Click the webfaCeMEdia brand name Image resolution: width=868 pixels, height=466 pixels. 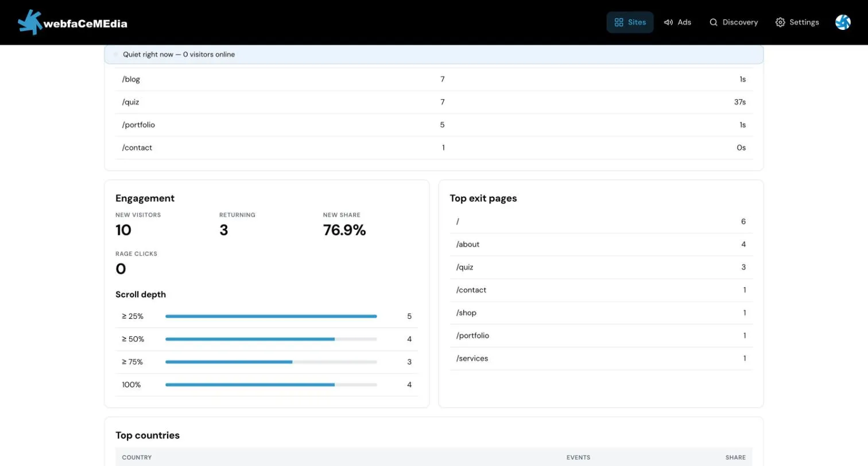point(86,24)
